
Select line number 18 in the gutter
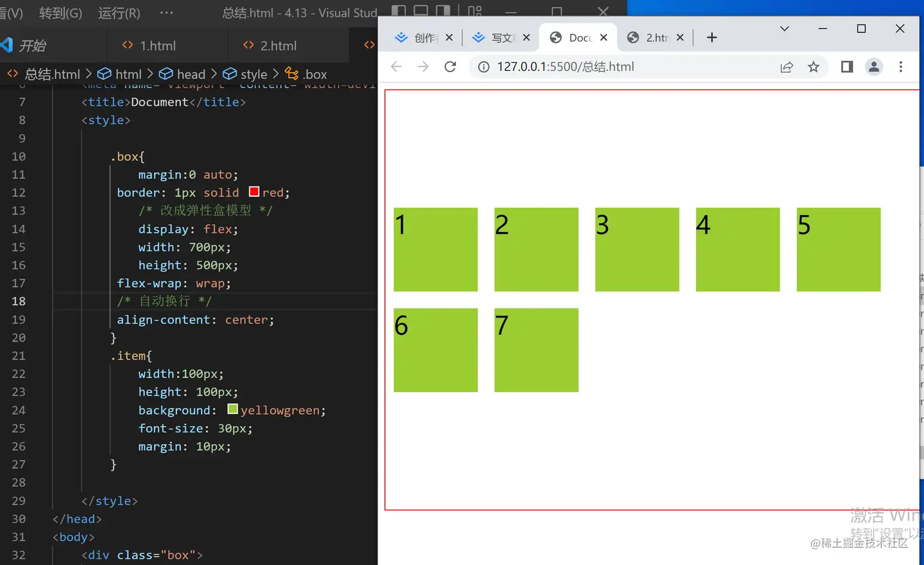[19, 301]
